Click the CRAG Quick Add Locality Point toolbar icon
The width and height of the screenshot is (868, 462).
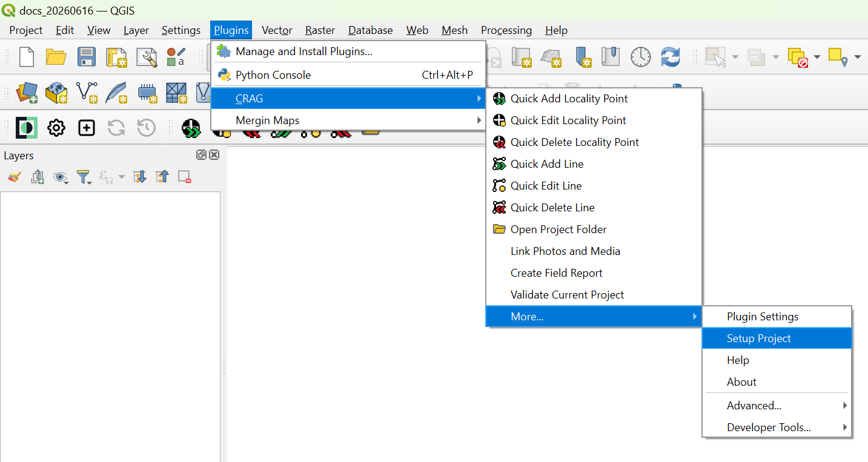191,128
